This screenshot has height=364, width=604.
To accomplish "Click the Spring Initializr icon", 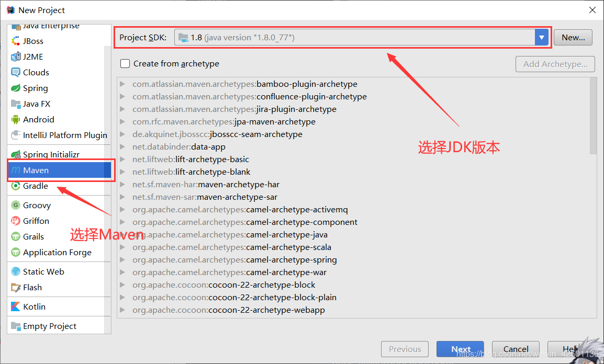I will click(16, 154).
